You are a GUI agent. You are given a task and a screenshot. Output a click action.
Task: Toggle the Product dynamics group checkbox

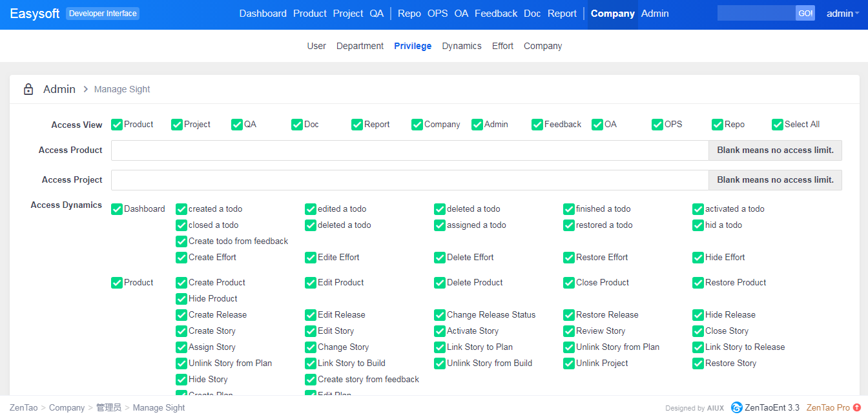(x=117, y=283)
